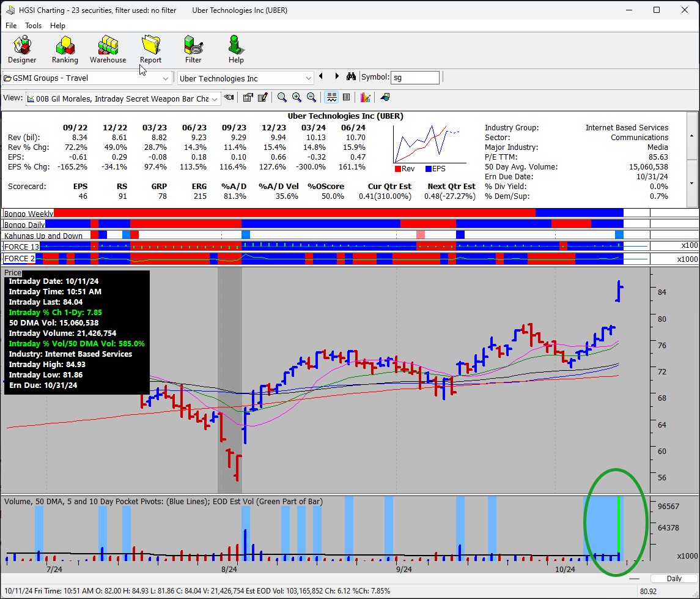
Task: Click the Bongo Daily indicator label
Action: (x=24, y=225)
